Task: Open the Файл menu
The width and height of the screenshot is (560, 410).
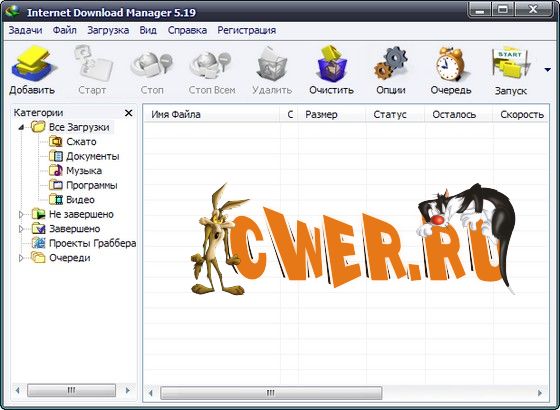Action: click(x=65, y=30)
